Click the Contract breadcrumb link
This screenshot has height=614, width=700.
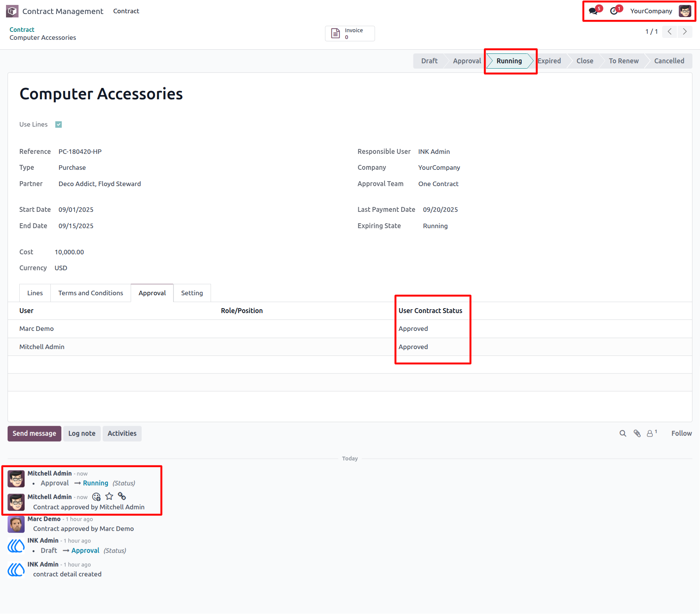[22, 30]
